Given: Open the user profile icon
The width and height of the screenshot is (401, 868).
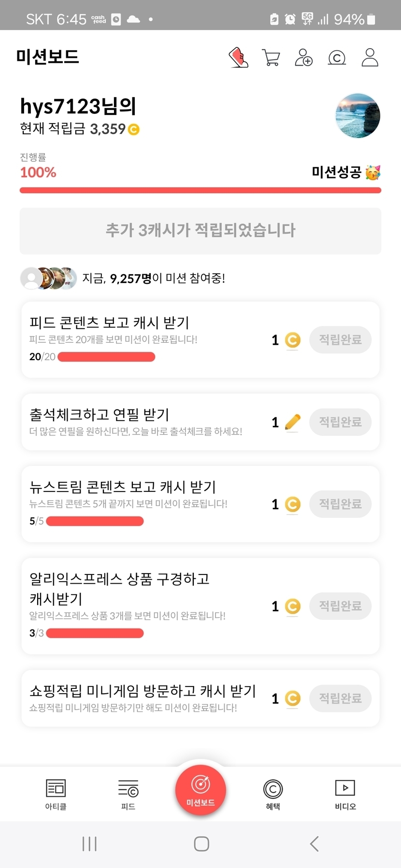Looking at the screenshot, I should tap(370, 57).
